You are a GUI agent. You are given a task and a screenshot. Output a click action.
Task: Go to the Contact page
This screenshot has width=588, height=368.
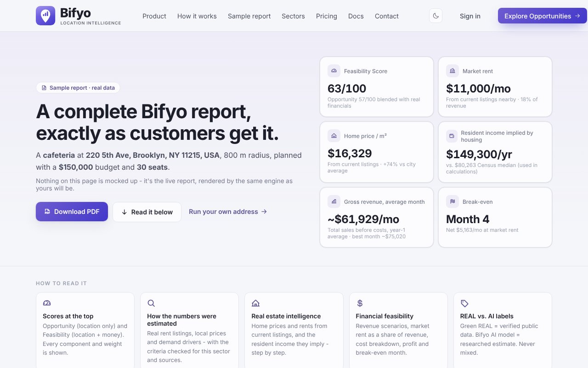pyautogui.click(x=387, y=16)
